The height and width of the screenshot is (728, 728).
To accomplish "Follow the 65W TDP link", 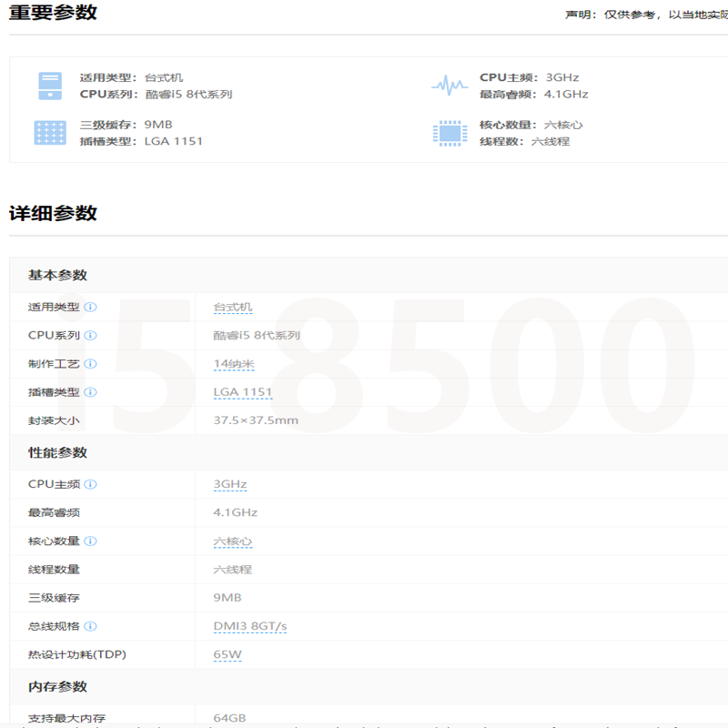I will click(227, 654).
